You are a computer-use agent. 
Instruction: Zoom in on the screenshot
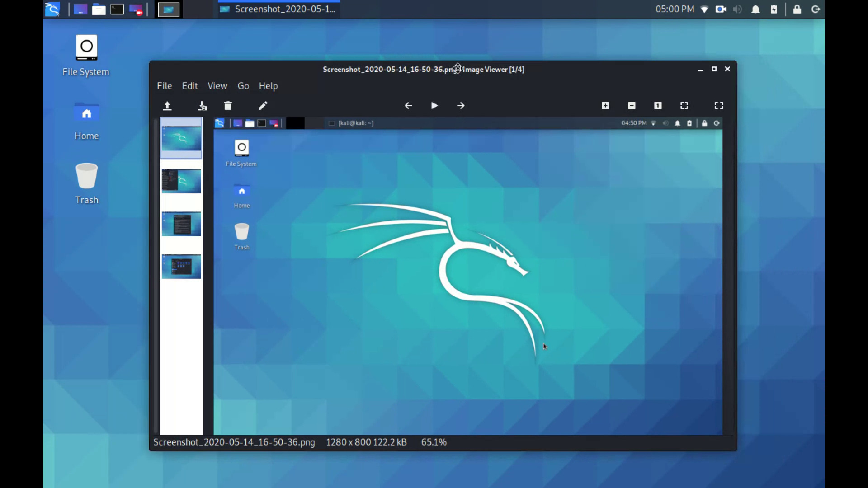click(x=605, y=106)
